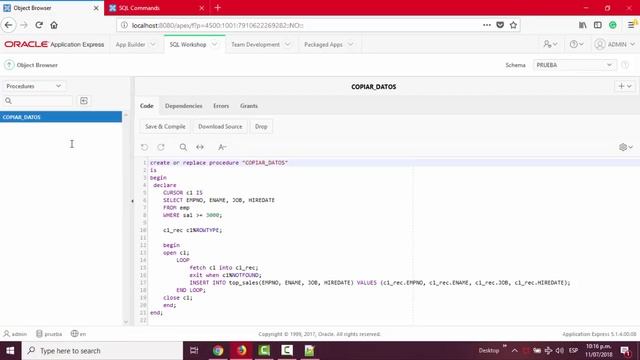Click the Pocket save icon
Screen dimensions: 640x360
click(500, 25)
